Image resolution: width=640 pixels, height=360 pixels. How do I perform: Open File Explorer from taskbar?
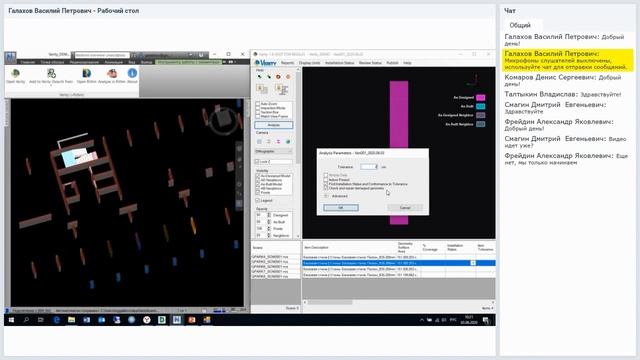tap(71, 320)
